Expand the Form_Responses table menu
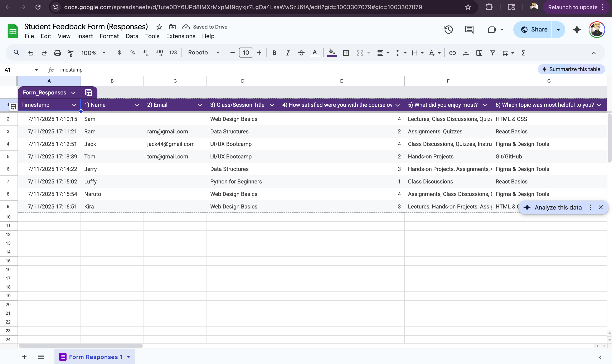The image size is (612, 364). 73,93
